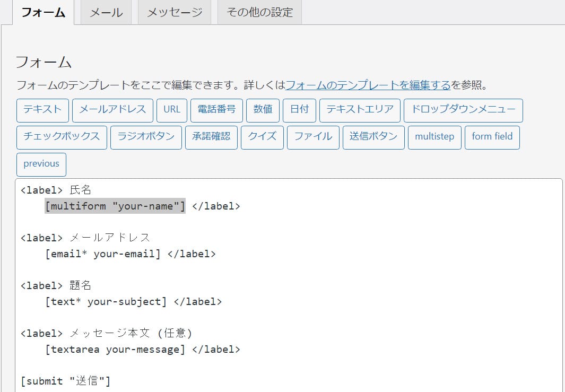Insert a 送信ボタン (submit) tag
565x392 pixels.
(373, 137)
